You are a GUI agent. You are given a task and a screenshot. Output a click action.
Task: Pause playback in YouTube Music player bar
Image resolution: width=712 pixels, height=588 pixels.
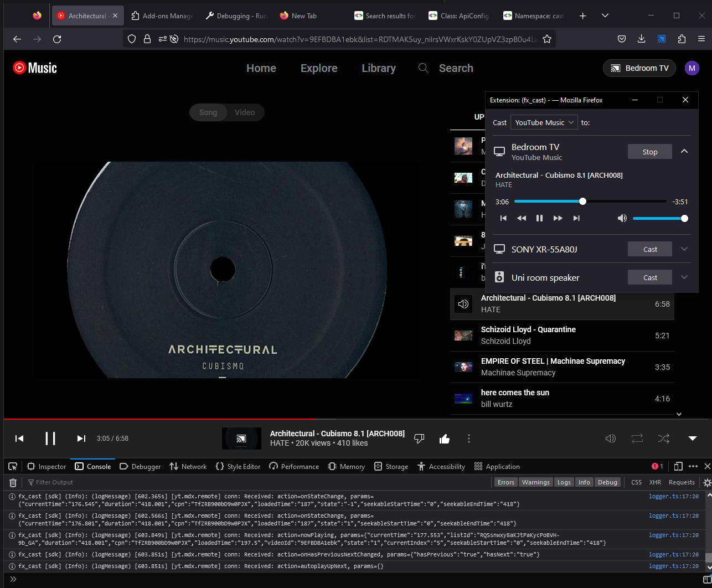50,439
